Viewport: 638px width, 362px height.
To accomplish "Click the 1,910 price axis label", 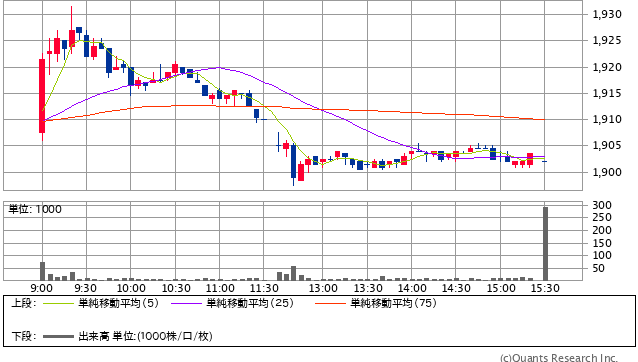I will [607, 119].
